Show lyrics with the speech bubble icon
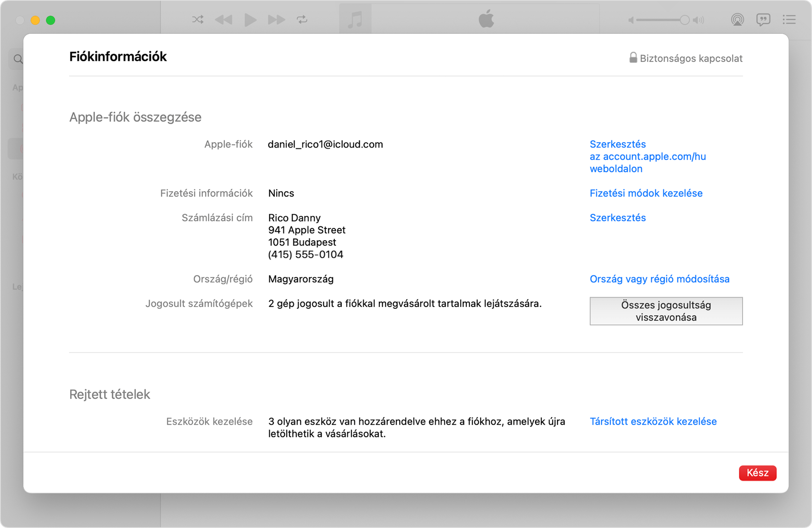This screenshot has width=812, height=528. [x=763, y=19]
